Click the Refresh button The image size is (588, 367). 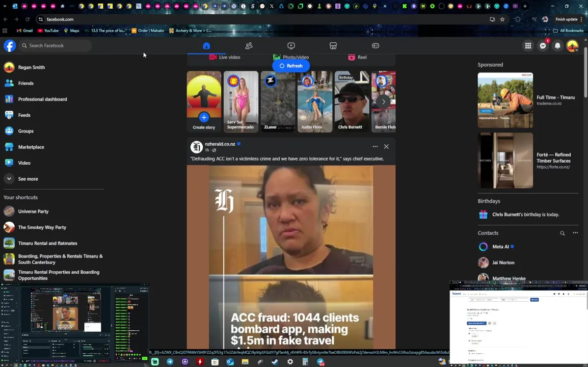coord(291,66)
